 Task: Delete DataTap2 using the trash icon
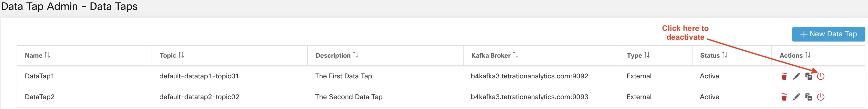[x=784, y=97]
